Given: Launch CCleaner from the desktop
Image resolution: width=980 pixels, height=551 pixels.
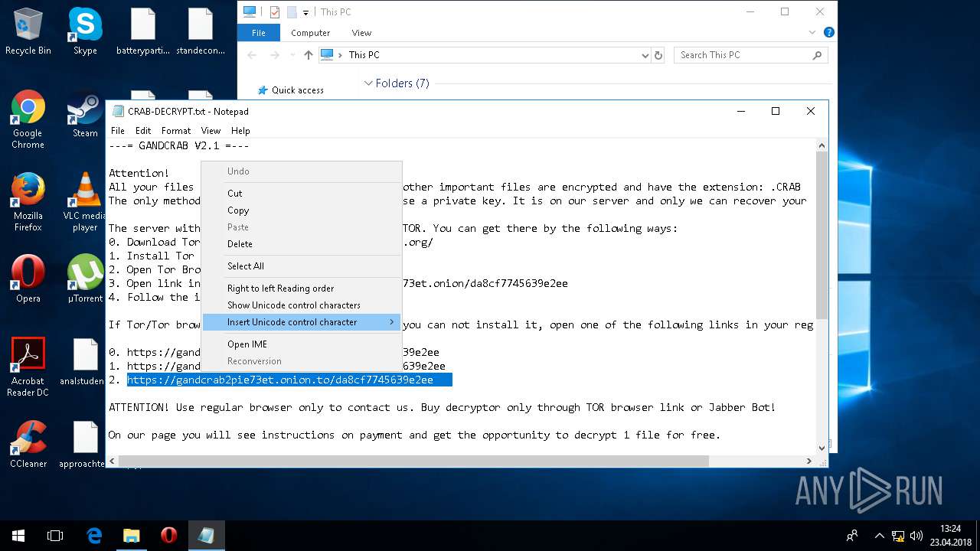Looking at the screenshot, I should pos(28,445).
